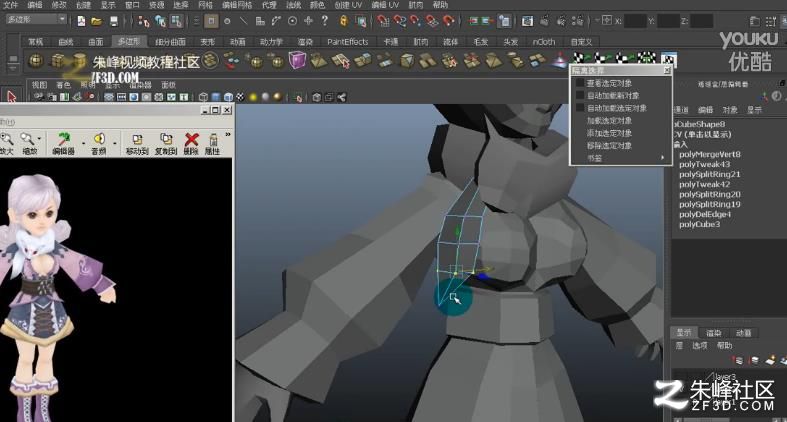Image resolution: width=787 pixels, height=422 pixels.
Task: Click the yellow padlock selection lock icon
Action: point(344,21)
